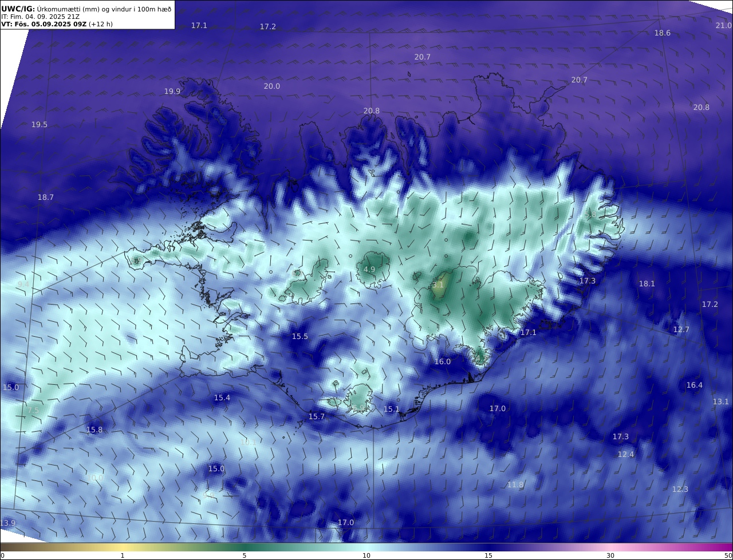Click the 9.4 value label
The width and height of the screenshot is (733, 560).
click(23, 284)
